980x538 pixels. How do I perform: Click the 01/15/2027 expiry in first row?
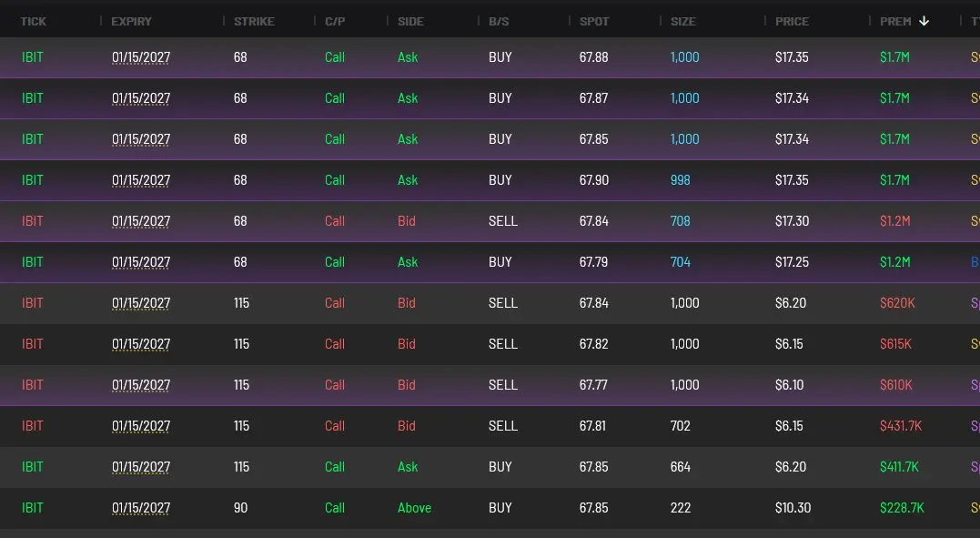coord(141,57)
